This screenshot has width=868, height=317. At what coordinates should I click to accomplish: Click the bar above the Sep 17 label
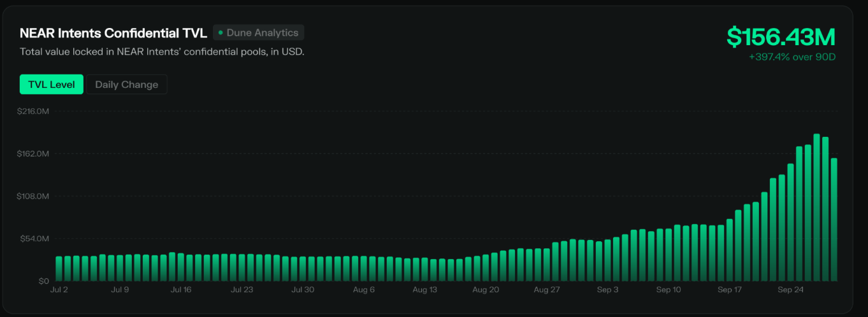click(x=730, y=250)
